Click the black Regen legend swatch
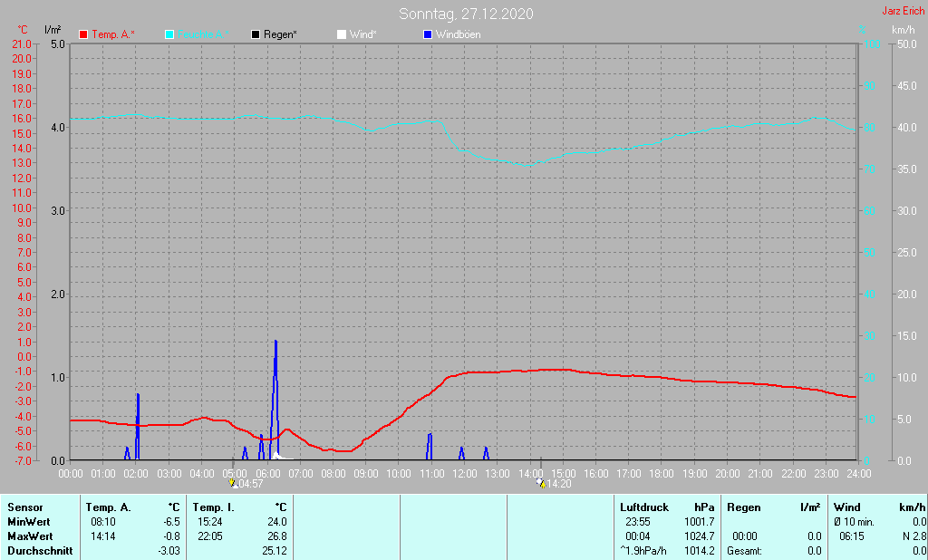 tap(255, 35)
